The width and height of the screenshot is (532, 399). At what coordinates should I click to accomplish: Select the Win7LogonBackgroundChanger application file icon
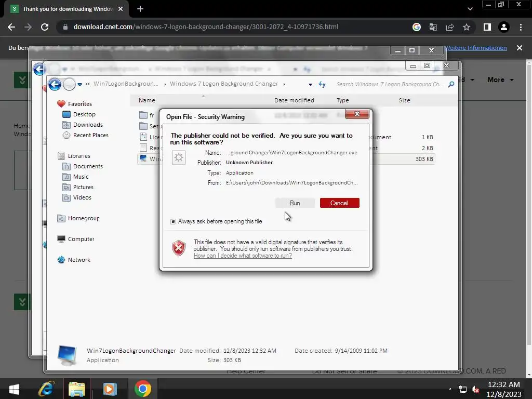click(x=143, y=158)
